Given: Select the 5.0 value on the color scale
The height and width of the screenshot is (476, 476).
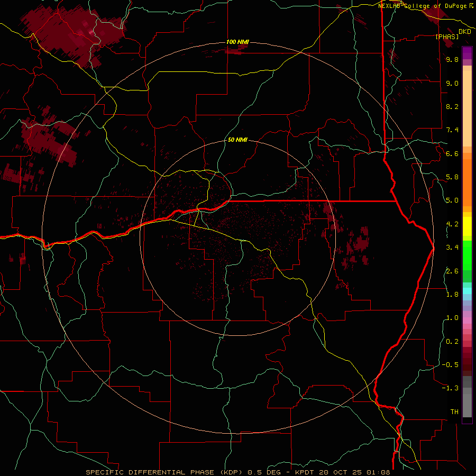Looking at the screenshot, I should 452,200.
